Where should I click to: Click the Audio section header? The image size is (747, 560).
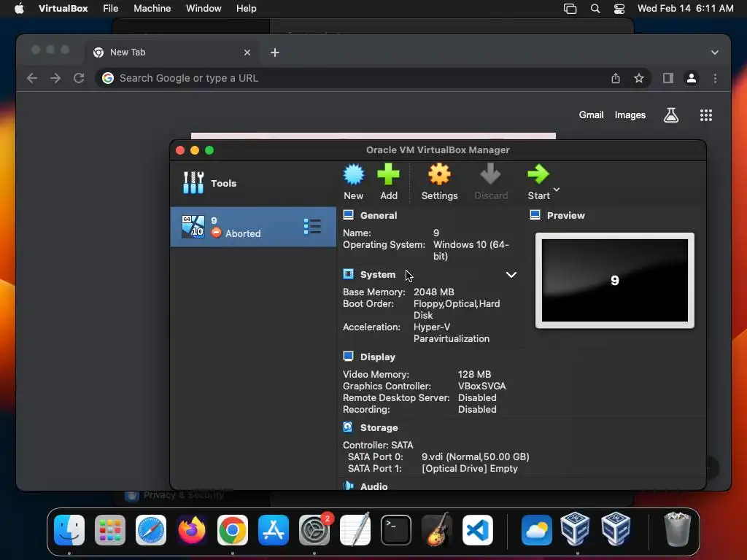(x=374, y=486)
